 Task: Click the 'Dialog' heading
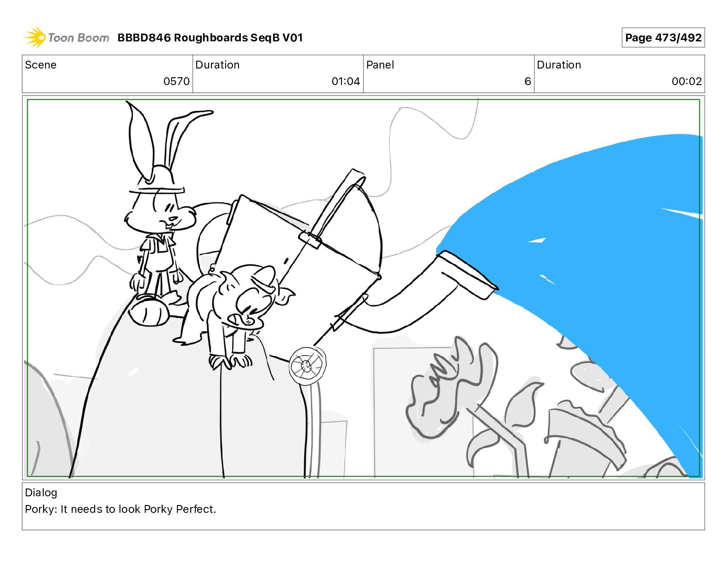[41, 493]
